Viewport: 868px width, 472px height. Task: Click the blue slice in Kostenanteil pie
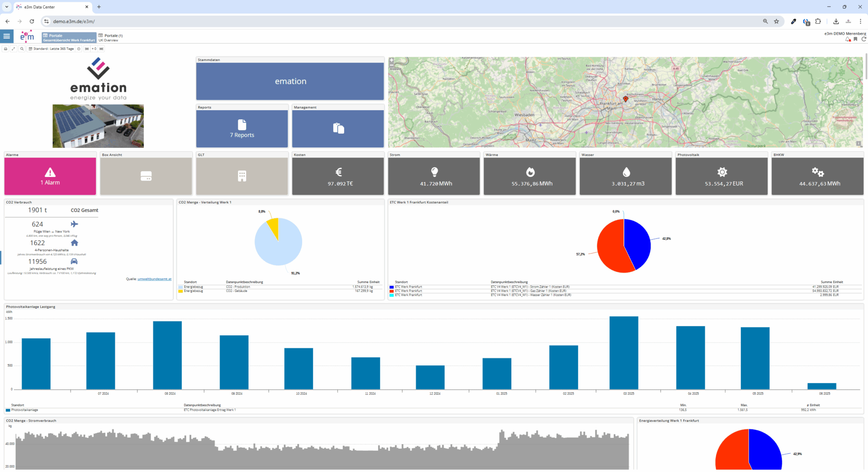pyautogui.click(x=637, y=243)
